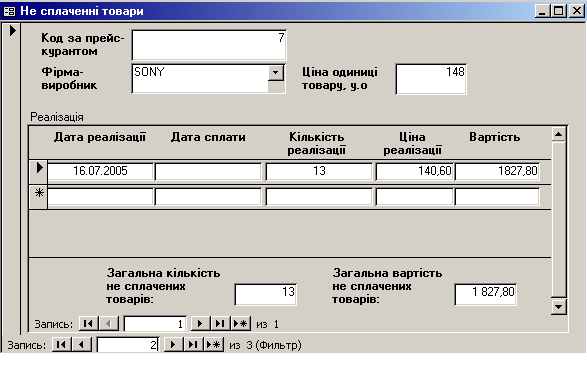This screenshot has height=384, width=587.
Task: Click the Ціна реалізації cell 140,60
Action: [414, 171]
